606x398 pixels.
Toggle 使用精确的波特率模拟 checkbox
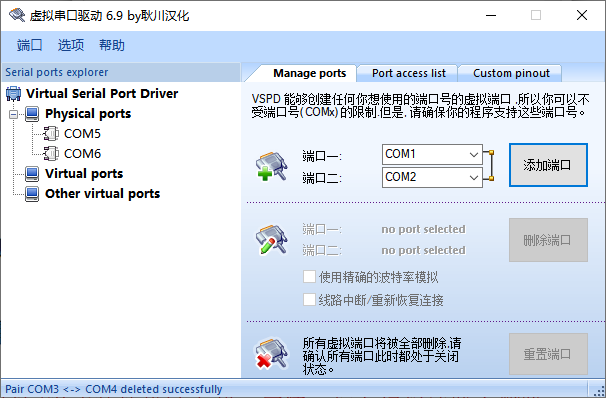coord(309,277)
